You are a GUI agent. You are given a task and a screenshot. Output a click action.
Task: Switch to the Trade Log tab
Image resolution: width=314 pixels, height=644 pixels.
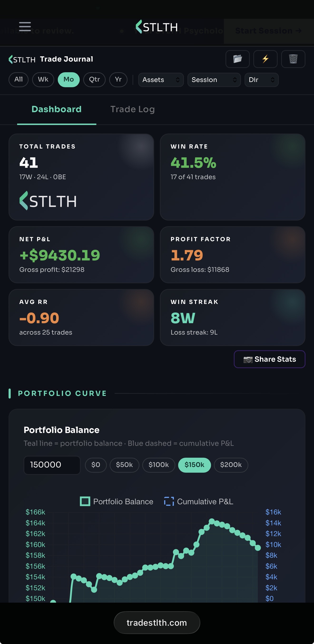[132, 109]
